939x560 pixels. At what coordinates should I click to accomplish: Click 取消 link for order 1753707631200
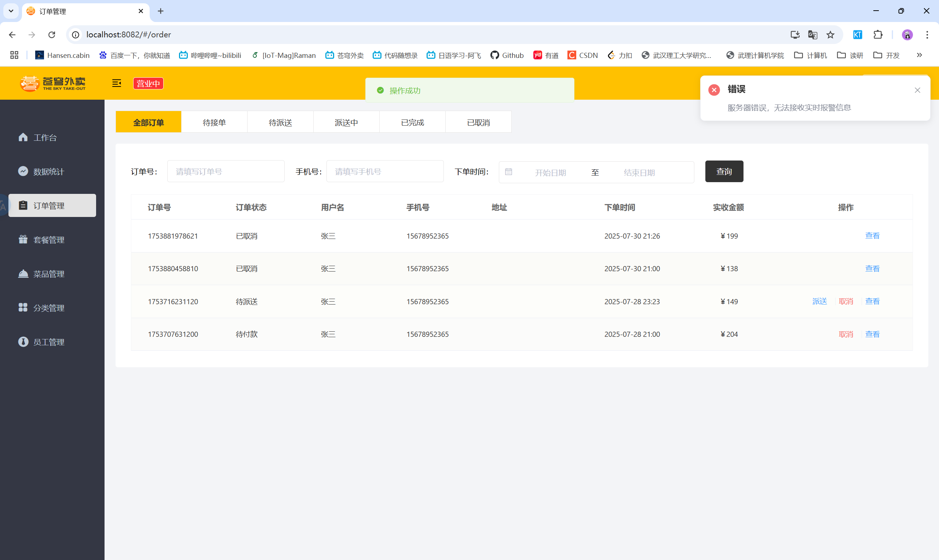pyautogui.click(x=846, y=334)
